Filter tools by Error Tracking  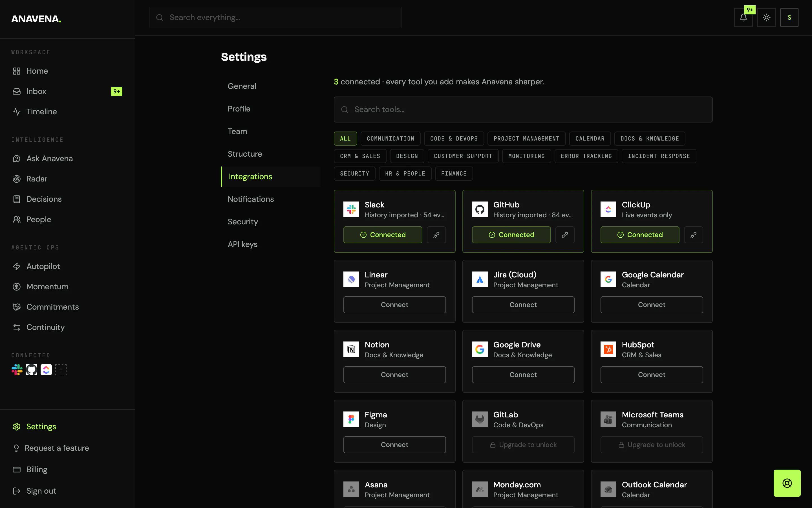(586, 156)
